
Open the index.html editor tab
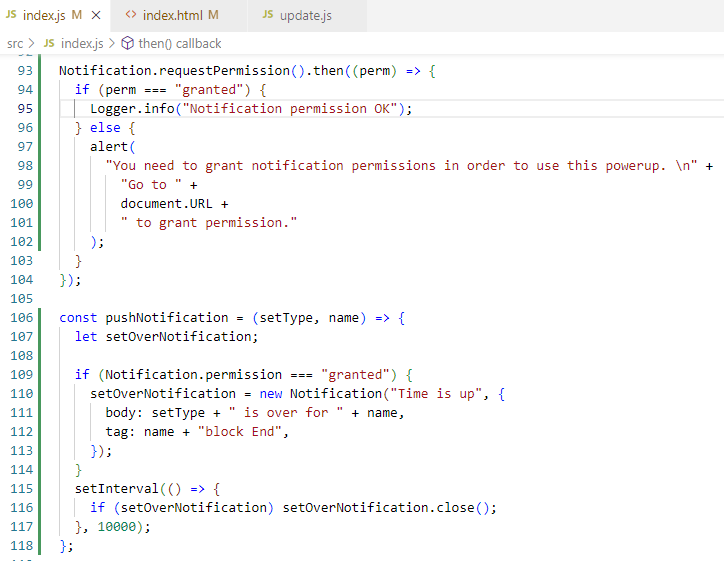tap(179, 16)
